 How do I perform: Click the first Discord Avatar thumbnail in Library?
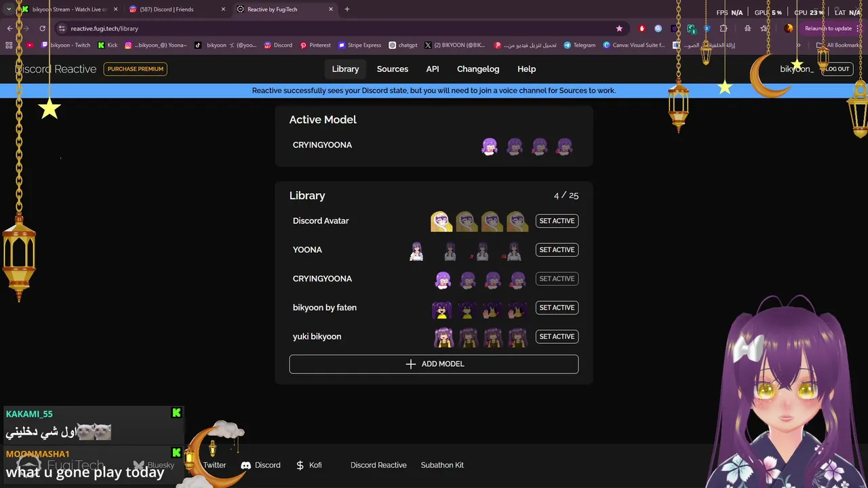pos(441,221)
